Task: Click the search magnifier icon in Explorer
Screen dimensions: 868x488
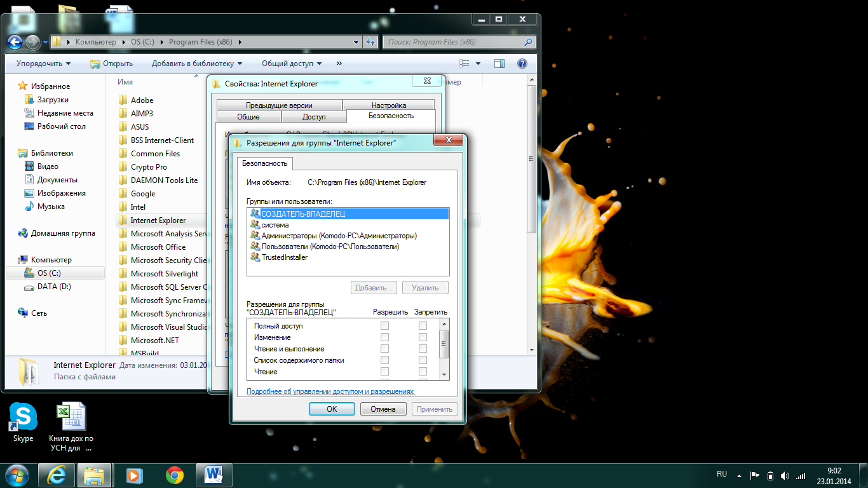Action: 528,42
